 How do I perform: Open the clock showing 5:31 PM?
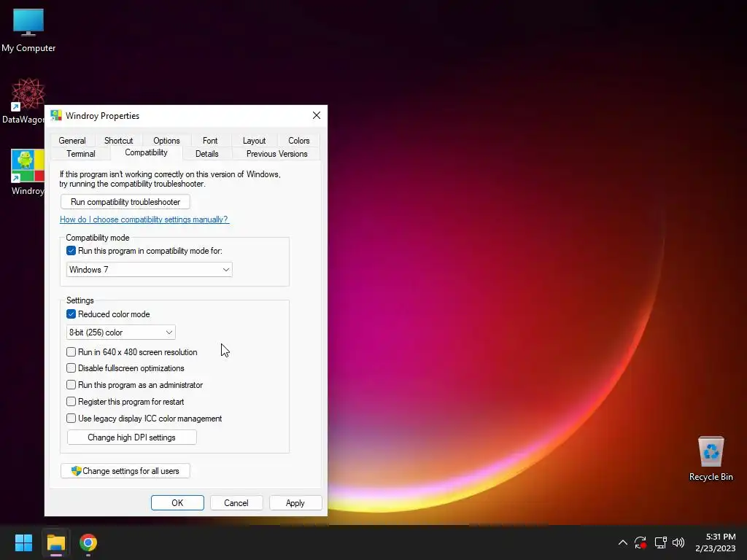[x=715, y=542]
